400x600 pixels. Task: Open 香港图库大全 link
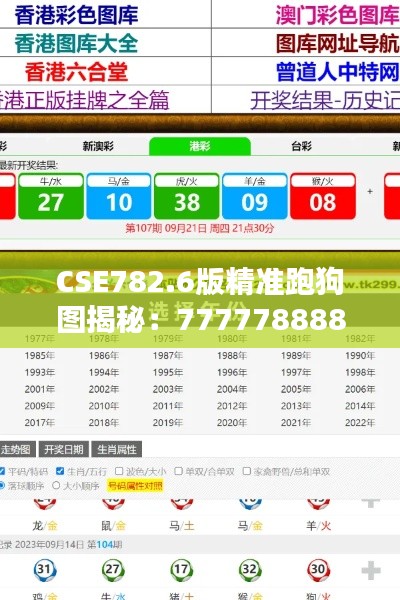pos(76,43)
